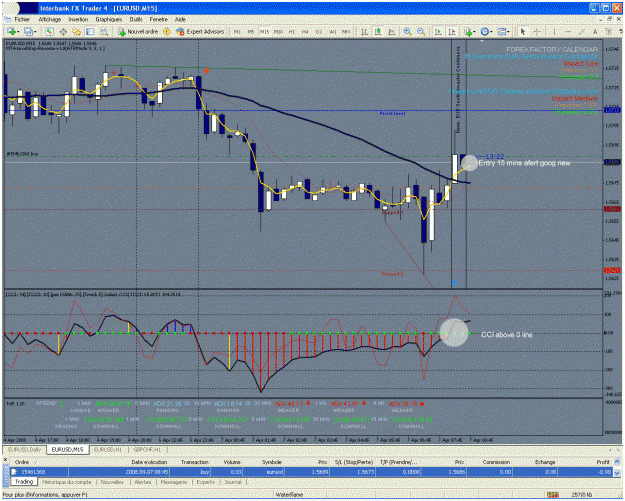Screen dimensions: 625x501
Task: Select the crosshair tool
Action: click(x=537, y=31)
